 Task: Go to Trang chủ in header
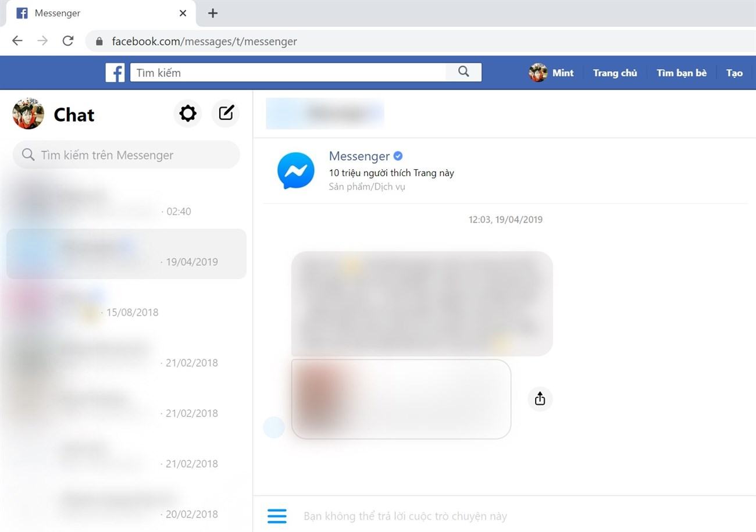point(615,73)
